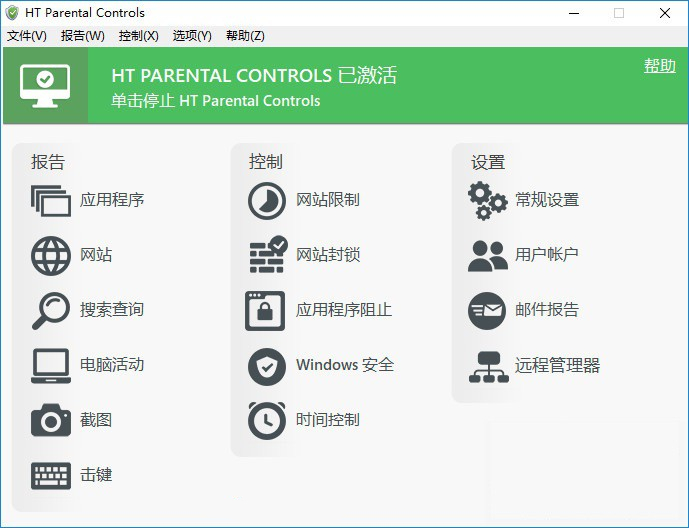Screen dimensions: 689x528
Task: Open 邮件报告 envelope icon
Action: click(x=487, y=311)
